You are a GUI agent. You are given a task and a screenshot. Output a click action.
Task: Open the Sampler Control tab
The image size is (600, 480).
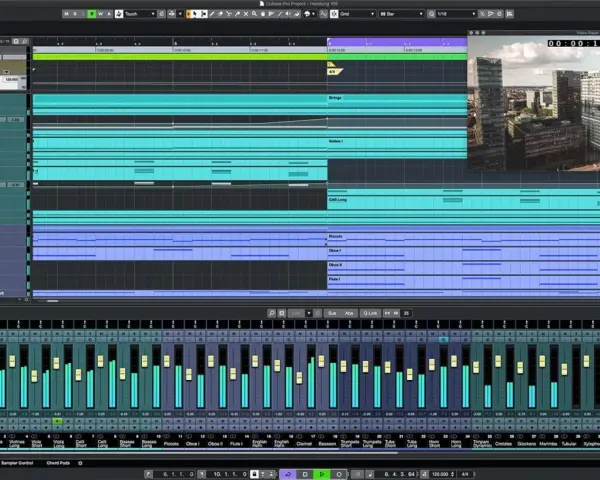(17, 463)
